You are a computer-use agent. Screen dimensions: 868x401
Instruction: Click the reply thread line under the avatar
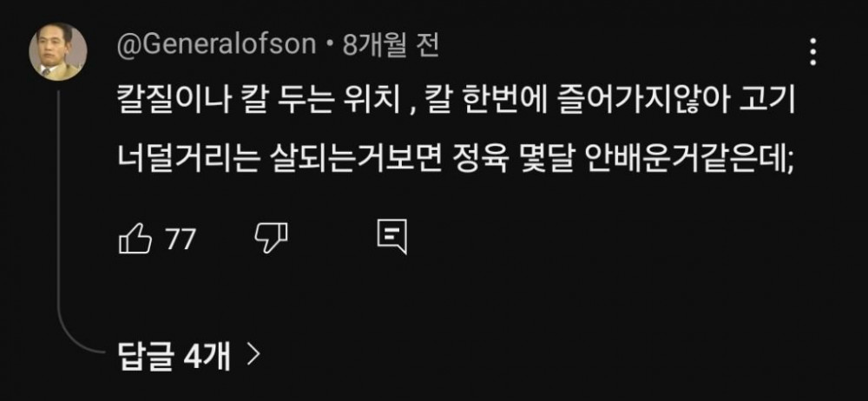pos(57,210)
